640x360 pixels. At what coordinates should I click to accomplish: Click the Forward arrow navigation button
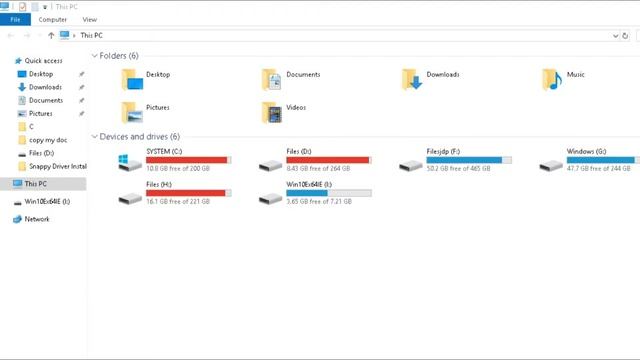[27, 36]
